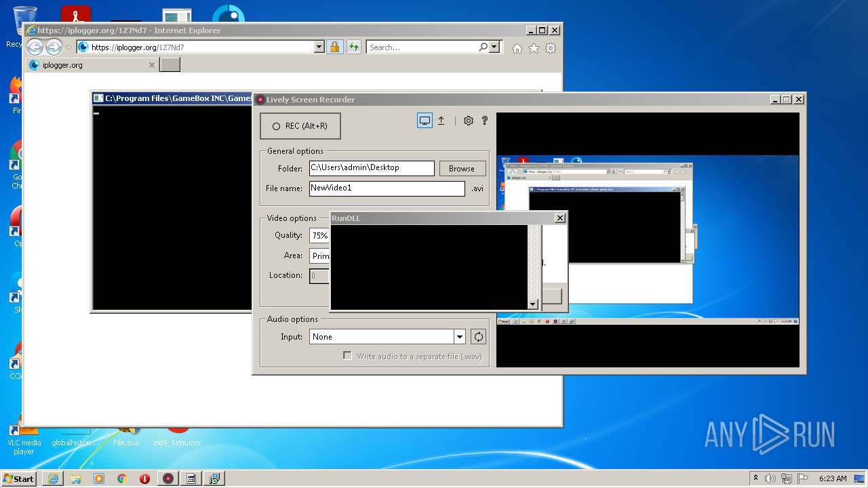The width and height of the screenshot is (868, 488).
Task: Open Lively Screen Recorder settings gear
Action: click(468, 121)
